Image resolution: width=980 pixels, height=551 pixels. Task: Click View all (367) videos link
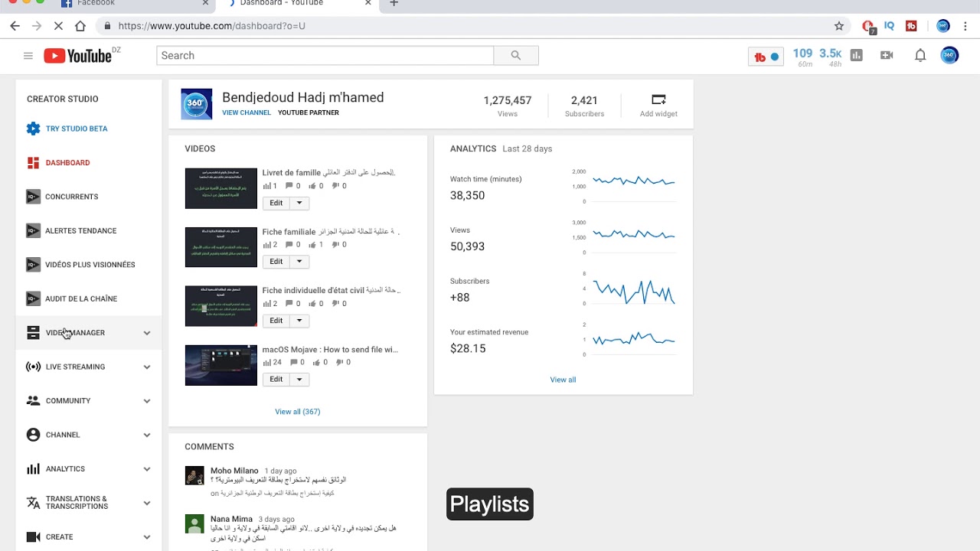tap(298, 412)
